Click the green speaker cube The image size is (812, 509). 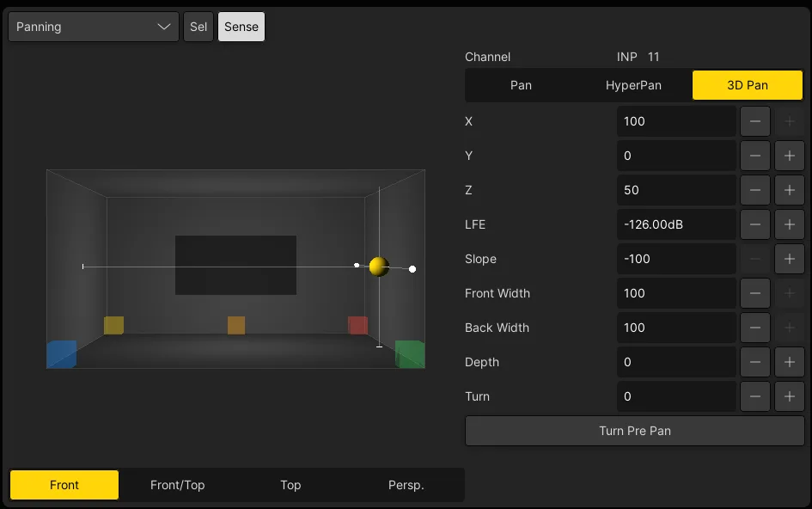pyautogui.click(x=410, y=354)
